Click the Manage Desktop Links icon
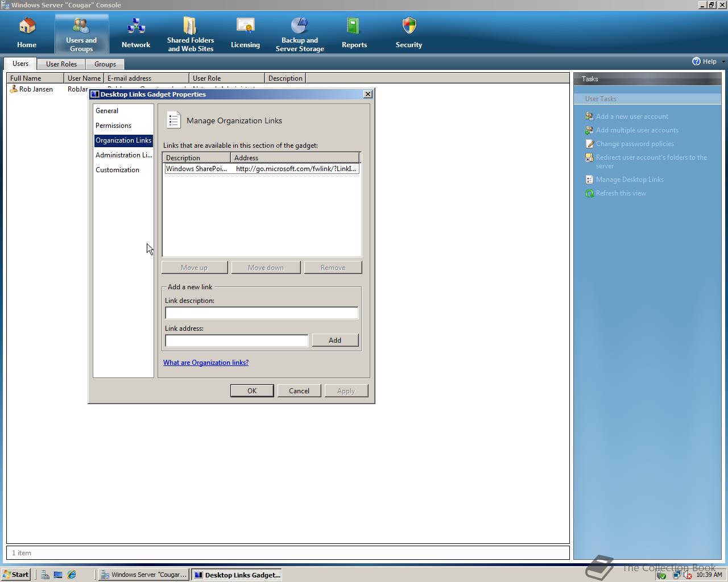Screen dimensions: 728x582 [589, 180]
